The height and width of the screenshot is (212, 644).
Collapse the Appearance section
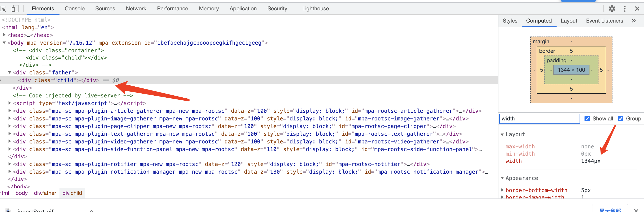point(502,178)
